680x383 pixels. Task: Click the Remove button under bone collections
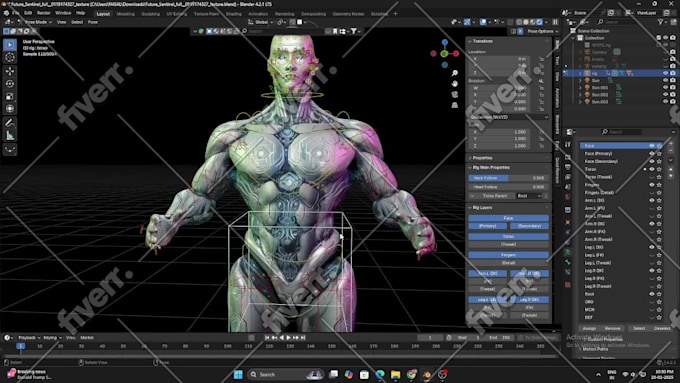[612, 328]
